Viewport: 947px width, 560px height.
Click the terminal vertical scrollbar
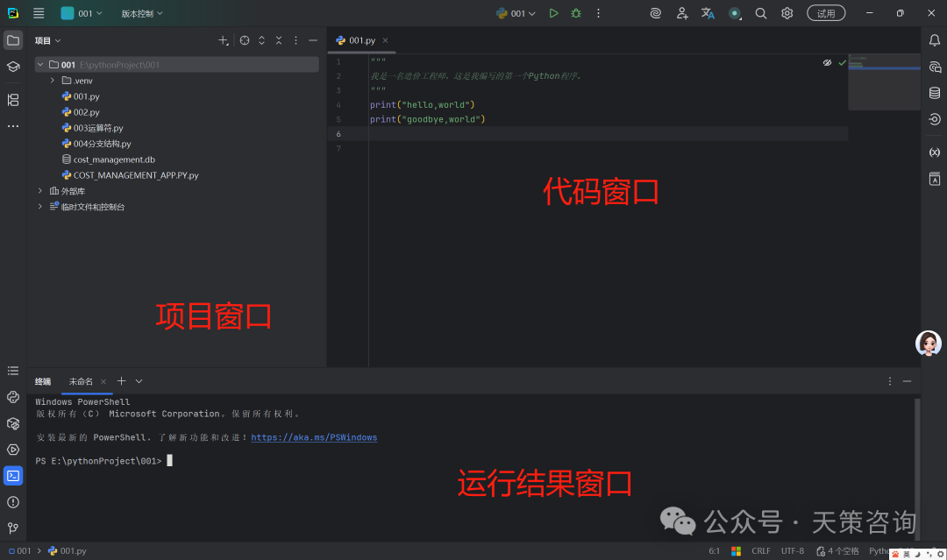point(917,468)
